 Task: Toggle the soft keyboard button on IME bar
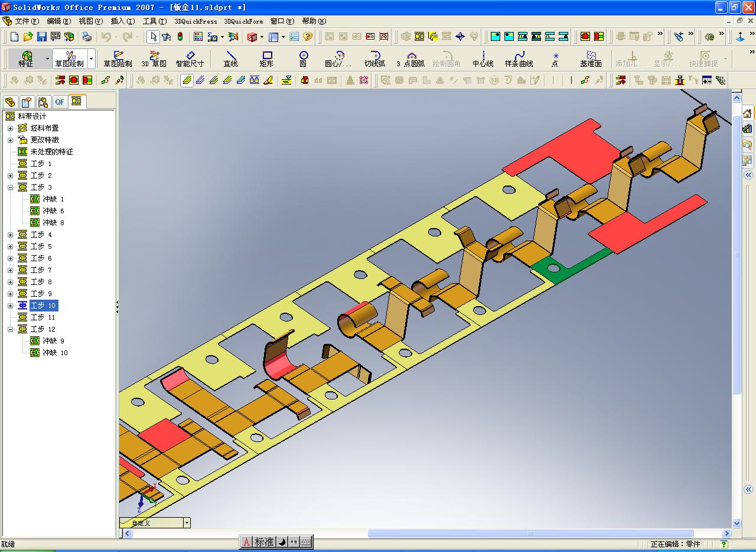305,542
